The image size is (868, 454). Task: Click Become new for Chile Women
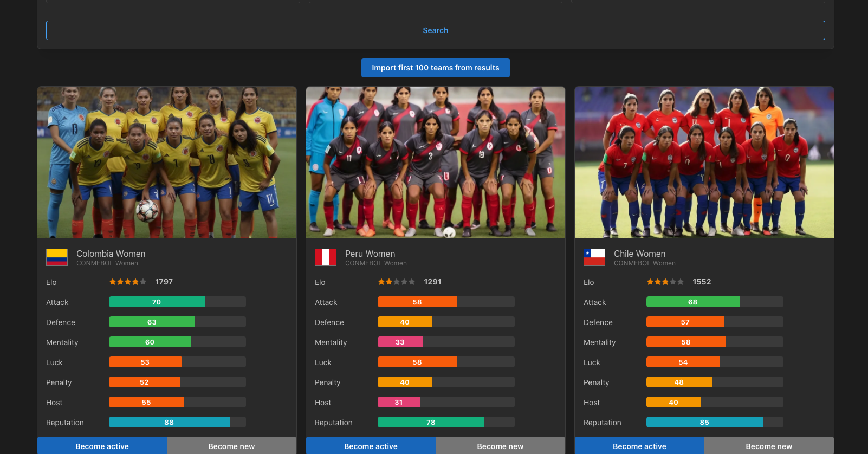point(769,446)
